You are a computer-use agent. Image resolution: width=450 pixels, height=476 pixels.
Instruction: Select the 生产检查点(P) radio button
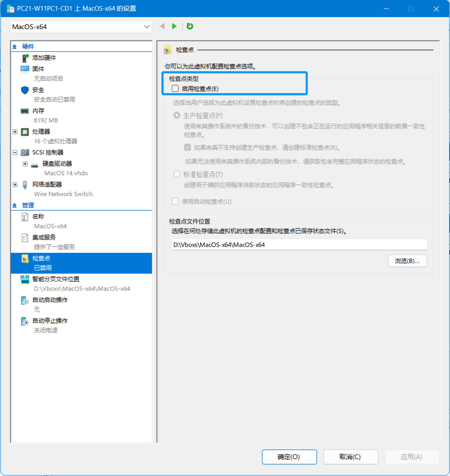point(176,115)
